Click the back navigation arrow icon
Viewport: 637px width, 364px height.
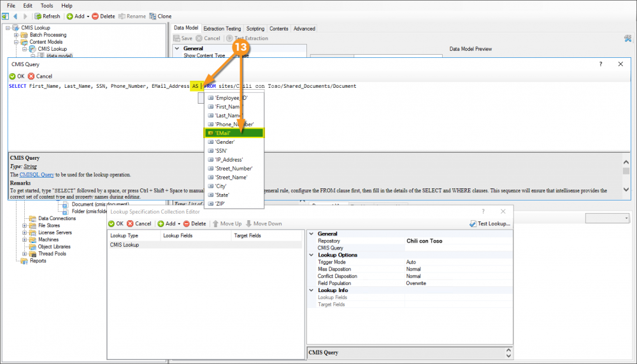tap(15, 17)
